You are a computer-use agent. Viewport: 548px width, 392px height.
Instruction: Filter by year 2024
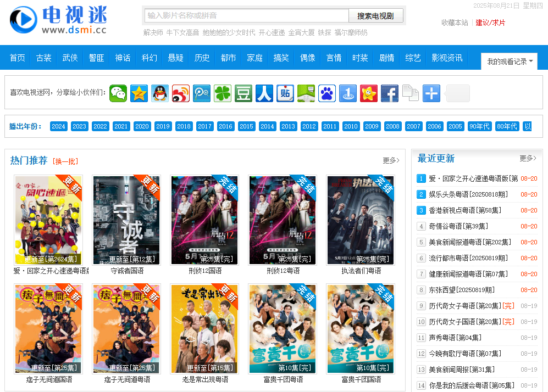[x=58, y=126]
